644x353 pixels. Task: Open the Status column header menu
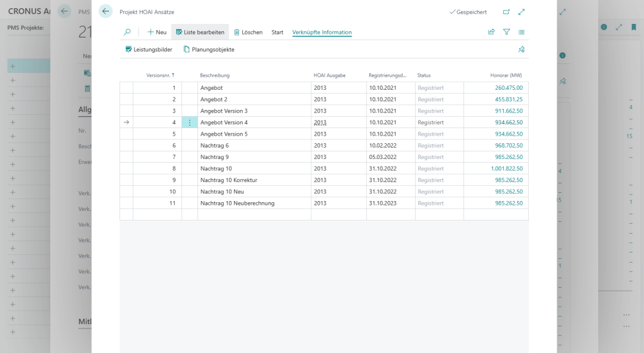pos(424,75)
